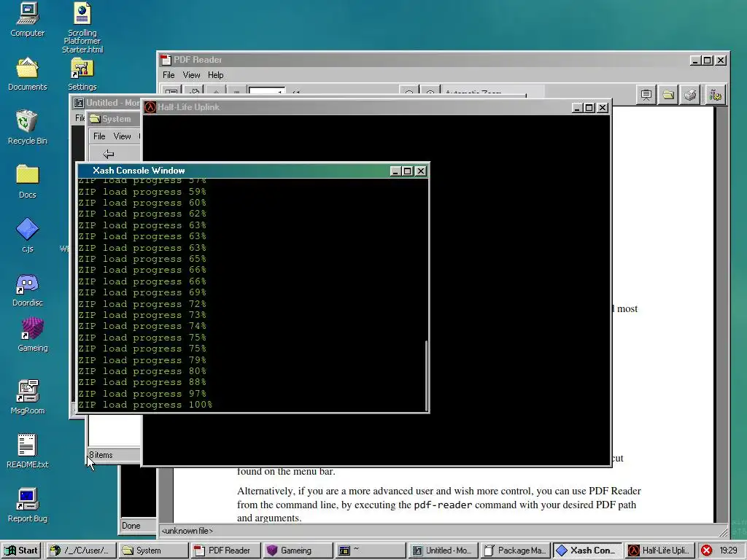
Task: Click the Half-Life Uplink title bar lambda icon
Action: tap(150, 107)
